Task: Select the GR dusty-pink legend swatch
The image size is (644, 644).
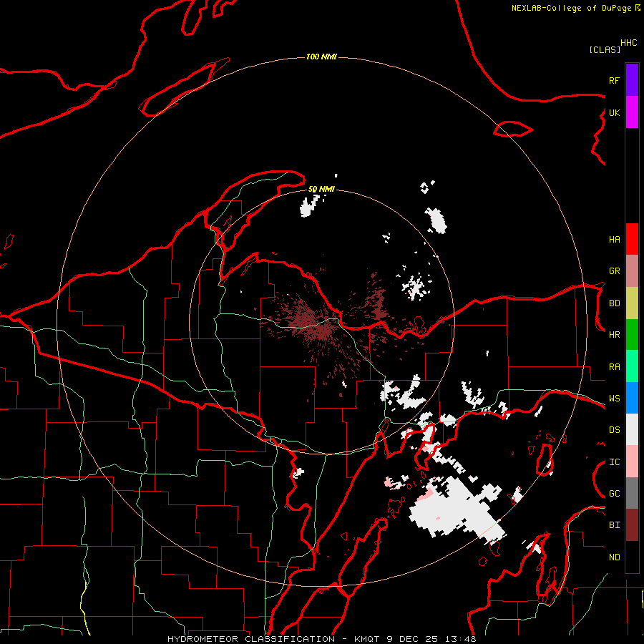Action: tap(632, 271)
